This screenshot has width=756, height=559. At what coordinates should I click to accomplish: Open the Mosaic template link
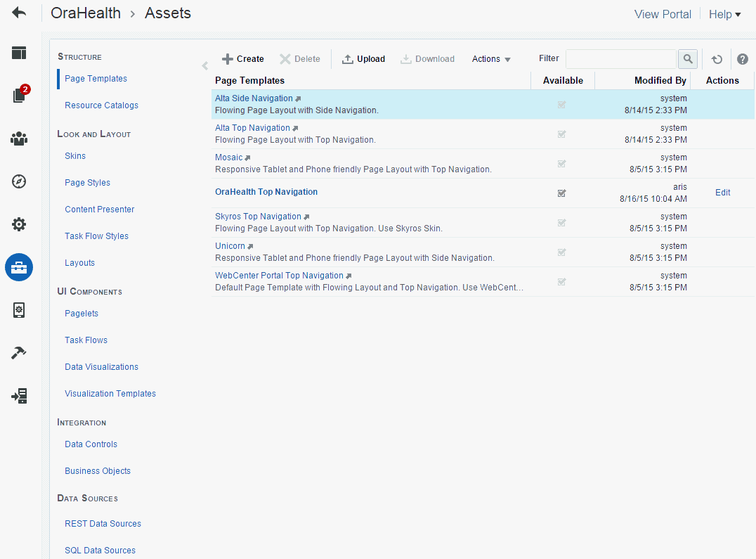(228, 158)
